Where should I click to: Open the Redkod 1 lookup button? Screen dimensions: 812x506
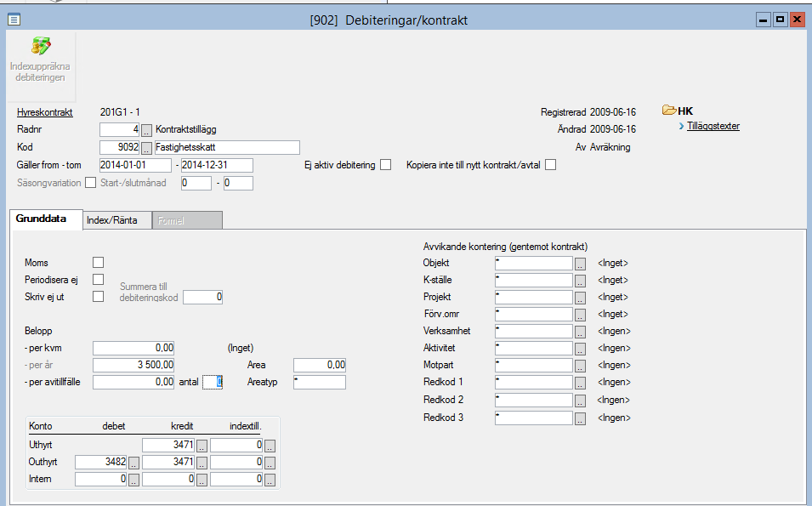pos(580,384)
